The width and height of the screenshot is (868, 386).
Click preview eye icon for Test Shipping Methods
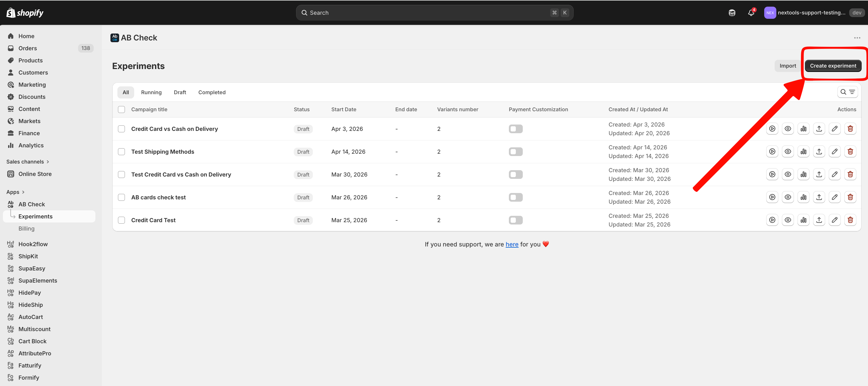[787, 152]
